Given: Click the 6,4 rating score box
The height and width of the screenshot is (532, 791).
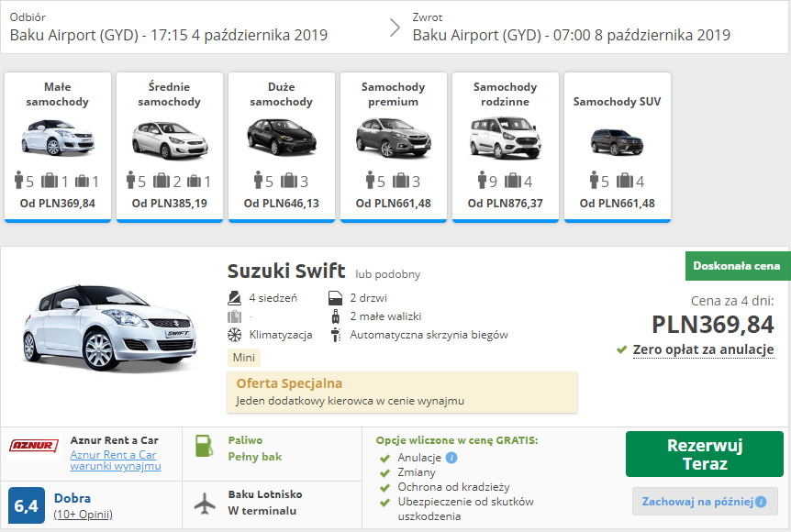Looking at the screenshot, I should 27,505.
